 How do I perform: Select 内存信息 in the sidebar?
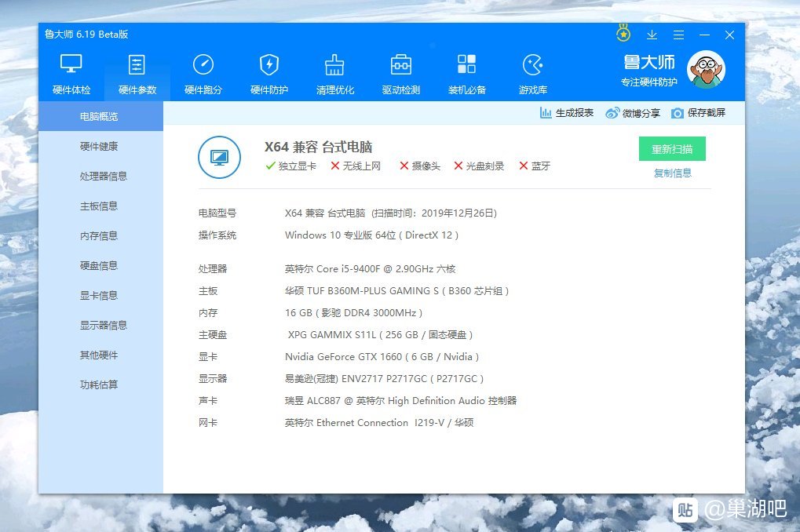pos(100,235)
